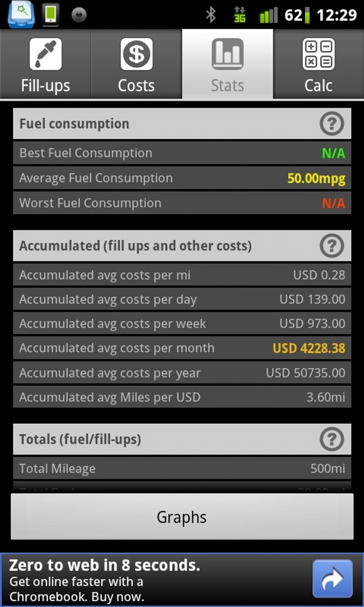This screenshot has width=364, height=607.
Task: Tap Accumulated avg costs per year row
Action: point(182,373)
